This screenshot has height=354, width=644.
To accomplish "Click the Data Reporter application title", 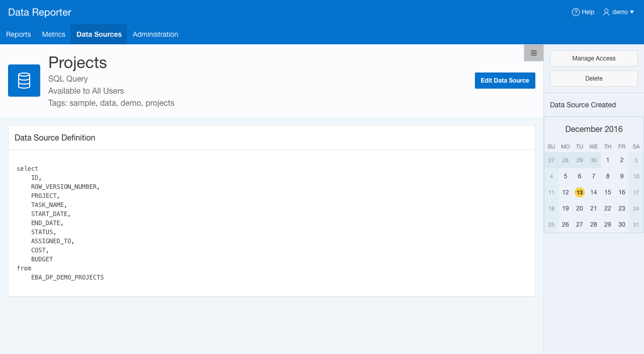I will click(x=40, y=12).
